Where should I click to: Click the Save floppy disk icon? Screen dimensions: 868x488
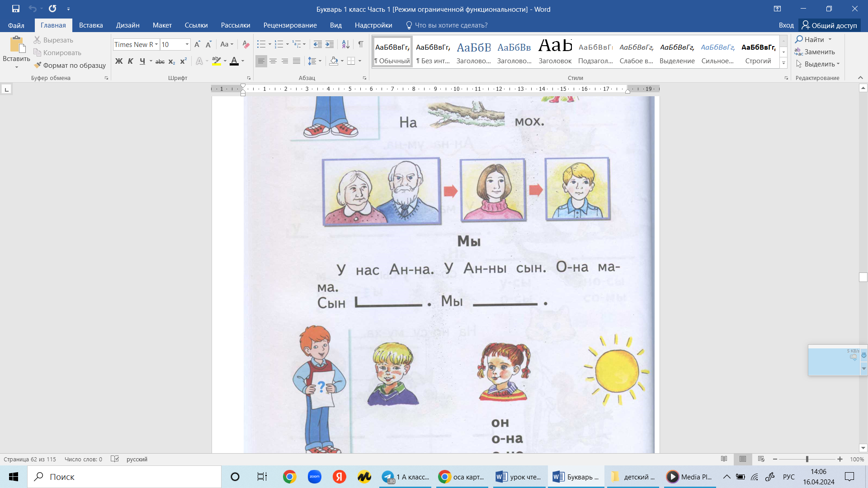tap(16, 9)
